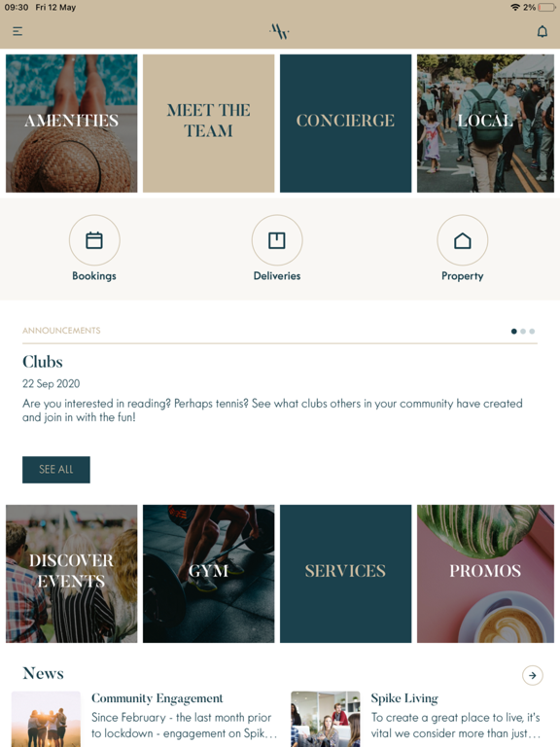Open Bookings calendar icon
560x747 pixels.
click(x=94, y=240)
